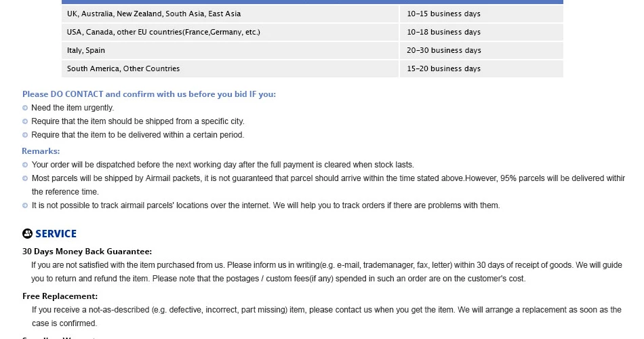Click the 'Remarks:' heading
The height and width of the screenshot is (339, 644).
point(41,151)
